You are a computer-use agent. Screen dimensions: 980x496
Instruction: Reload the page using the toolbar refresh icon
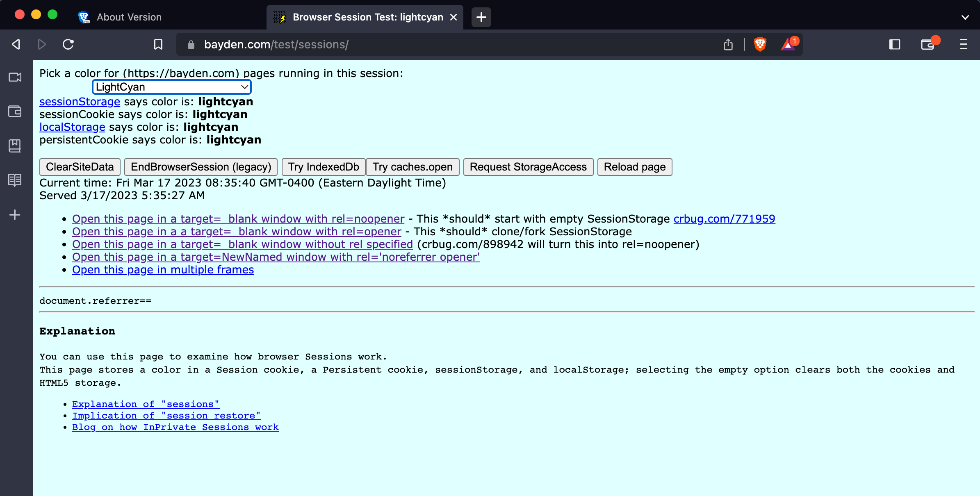click(68, 44)
